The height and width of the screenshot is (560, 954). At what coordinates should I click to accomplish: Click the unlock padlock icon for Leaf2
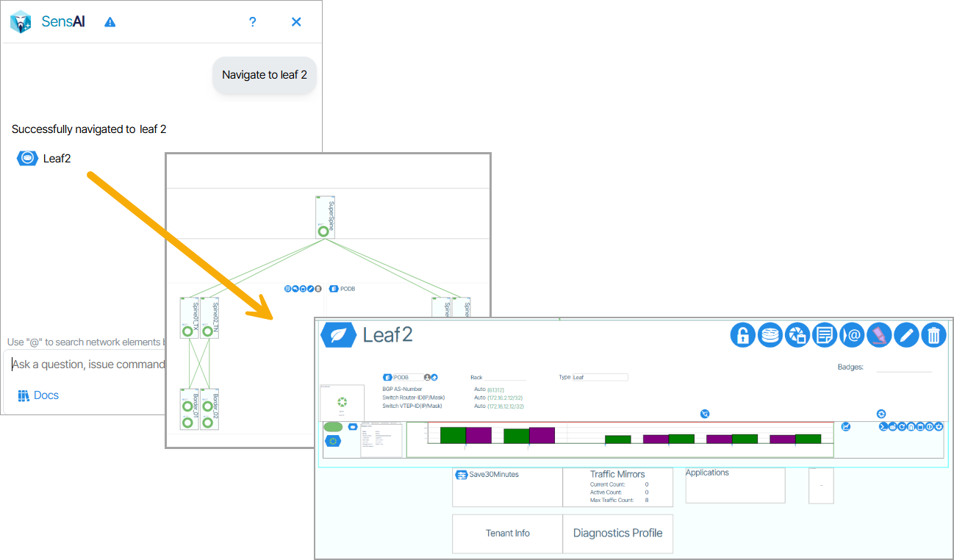click(x=742, y=336)
